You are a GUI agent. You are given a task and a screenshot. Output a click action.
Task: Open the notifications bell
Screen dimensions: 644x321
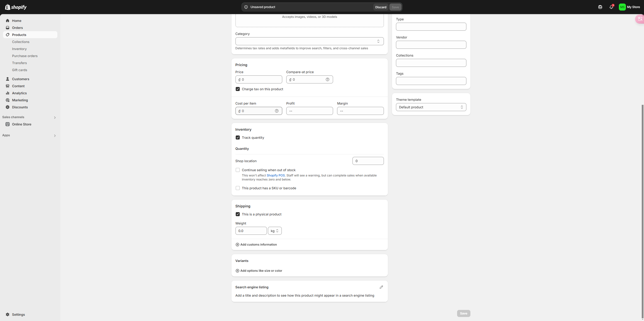(611, 7)
